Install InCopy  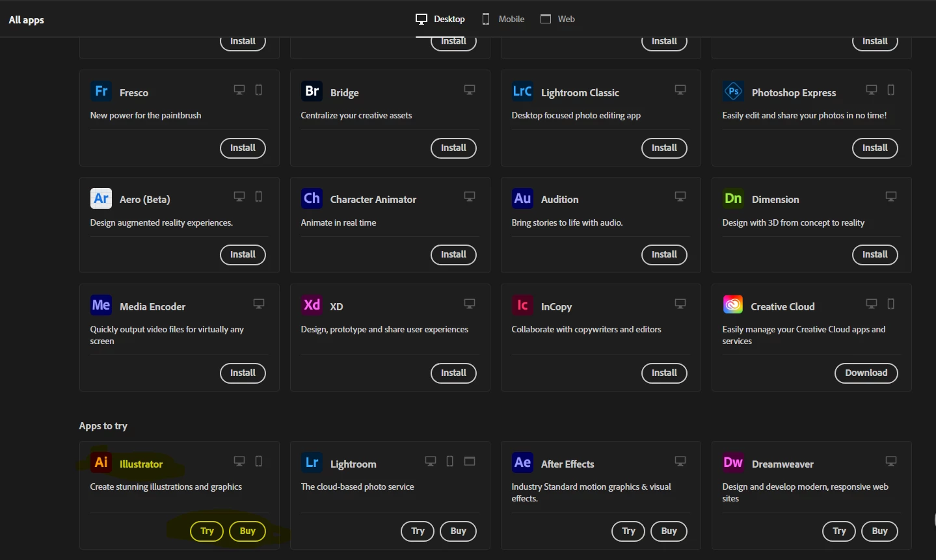[665, 373]
